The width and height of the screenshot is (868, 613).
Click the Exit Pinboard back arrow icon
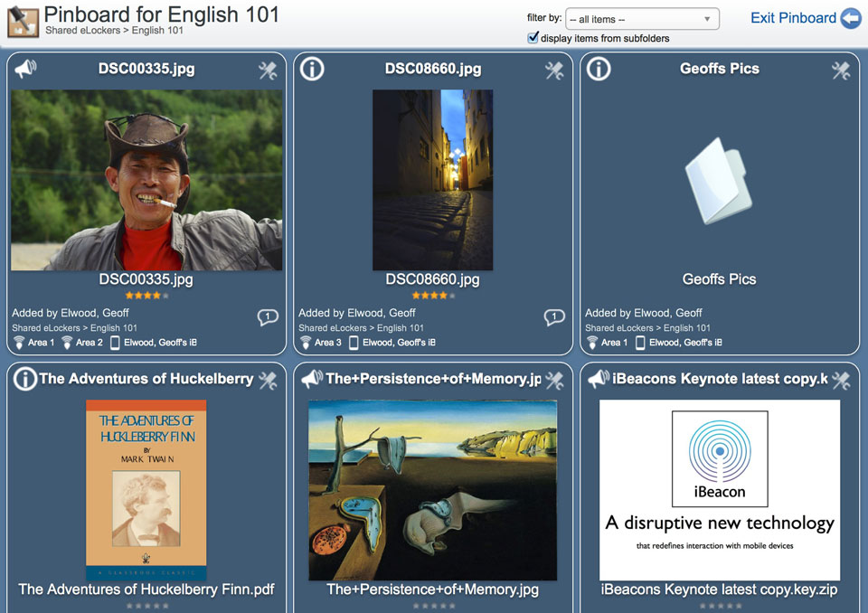851,18
